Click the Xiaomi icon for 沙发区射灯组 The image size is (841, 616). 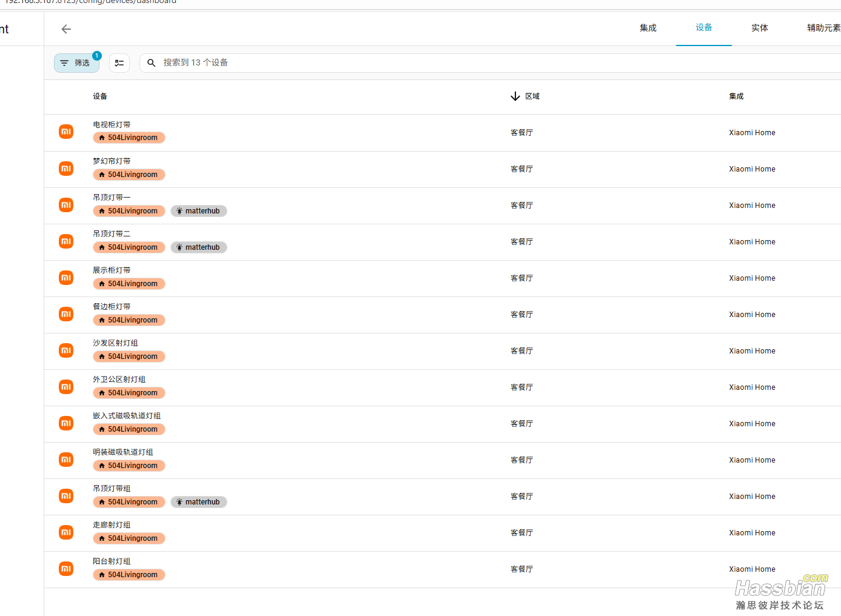click(x=66, y=350)
